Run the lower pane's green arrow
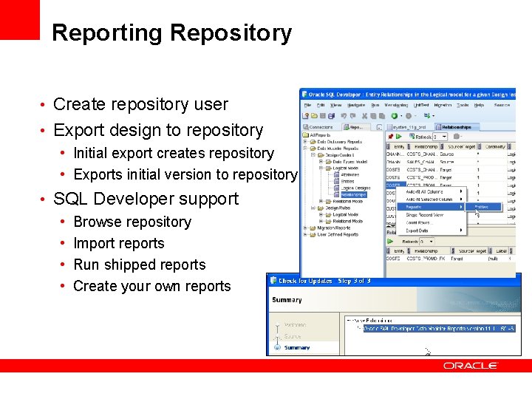Screen dimensions: 532x399 click(390, 242)
